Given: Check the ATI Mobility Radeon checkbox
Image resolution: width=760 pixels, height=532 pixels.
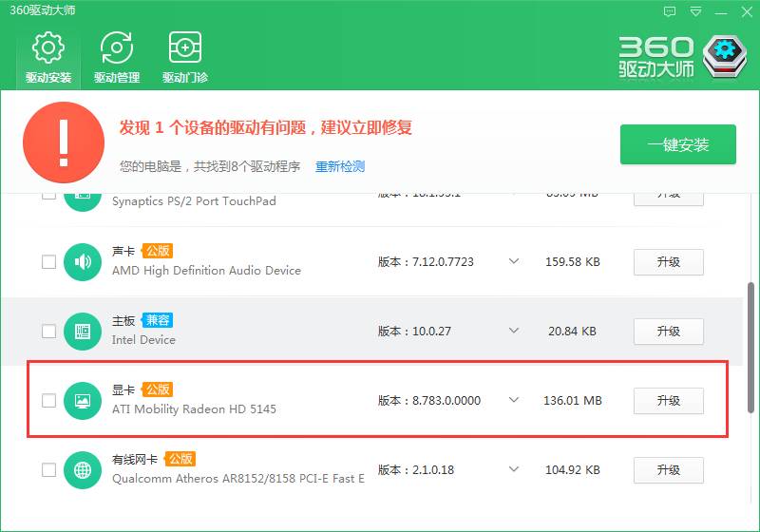Looking at the screenshot, I should tap(49, 401).
